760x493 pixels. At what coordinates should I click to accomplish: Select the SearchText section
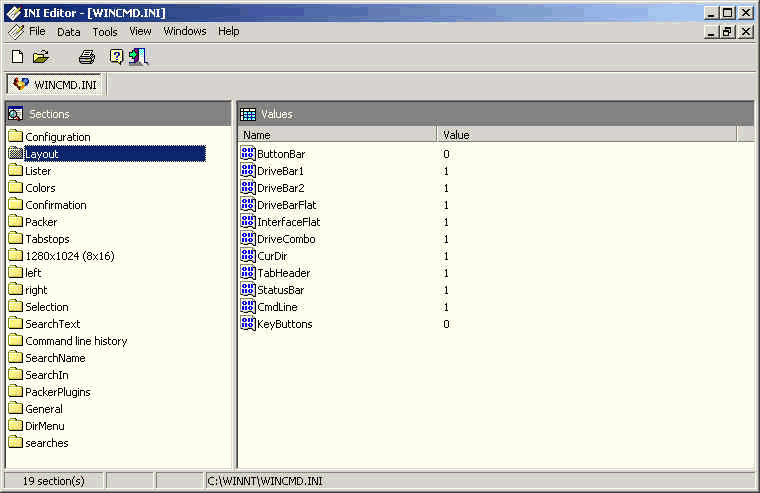pos(52,324)
